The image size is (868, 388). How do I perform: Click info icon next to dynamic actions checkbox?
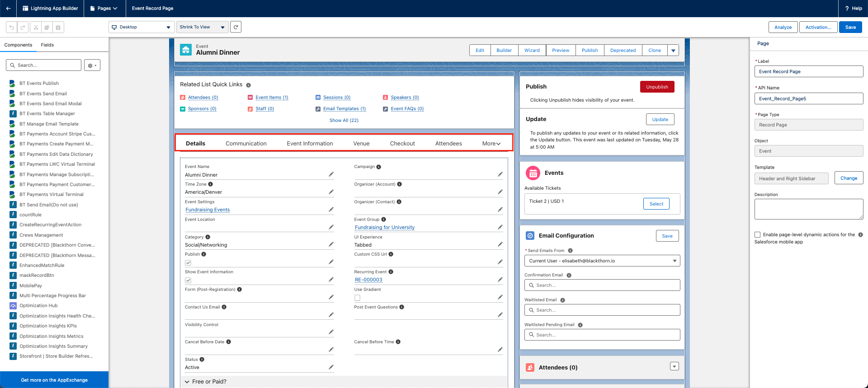(860, 235)
